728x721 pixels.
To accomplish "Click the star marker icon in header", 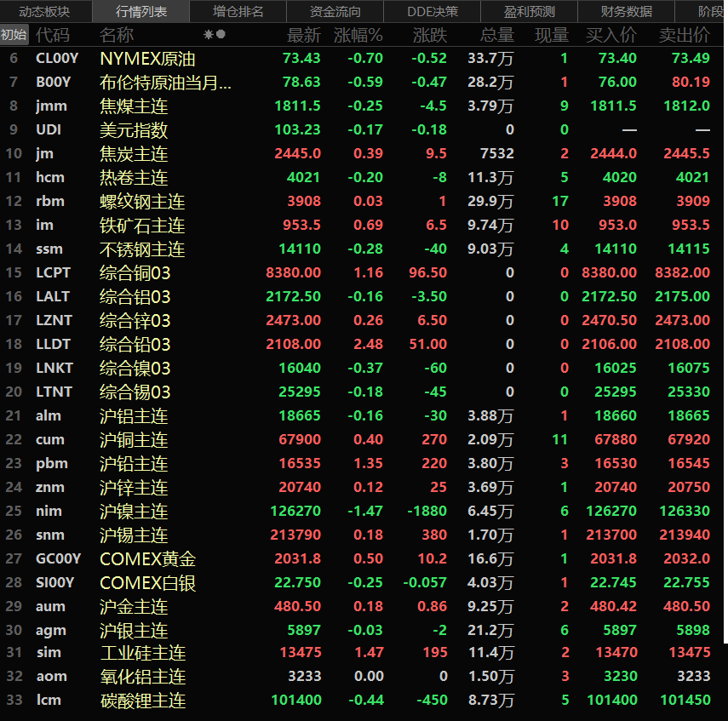I will click(x=209, y=35).
